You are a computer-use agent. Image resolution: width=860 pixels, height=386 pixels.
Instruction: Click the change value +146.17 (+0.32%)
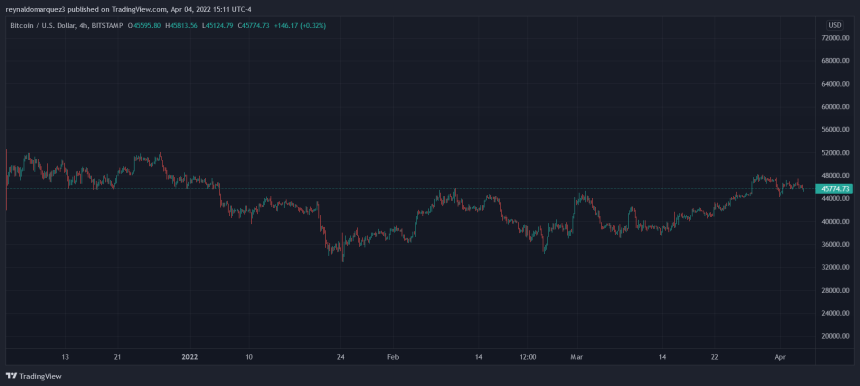300,25
